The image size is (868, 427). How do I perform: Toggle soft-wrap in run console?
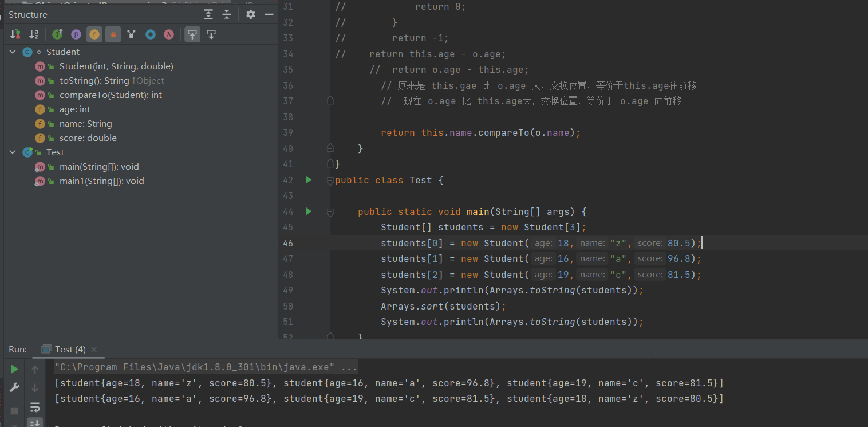[35, 407]
